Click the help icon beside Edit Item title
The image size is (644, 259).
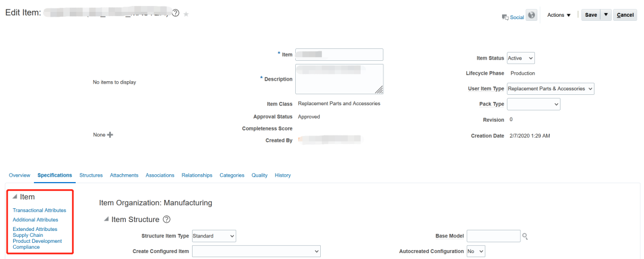click(x=176, y=13)
